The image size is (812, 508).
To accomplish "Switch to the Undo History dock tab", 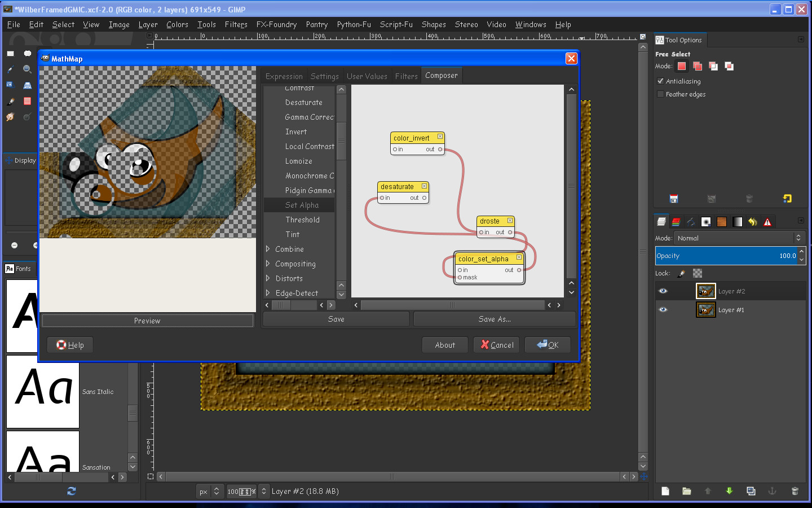I will 752,222.
